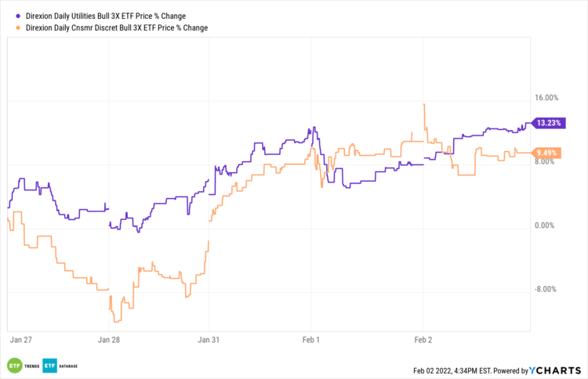Click the 16.00% y-axis label

545,98
